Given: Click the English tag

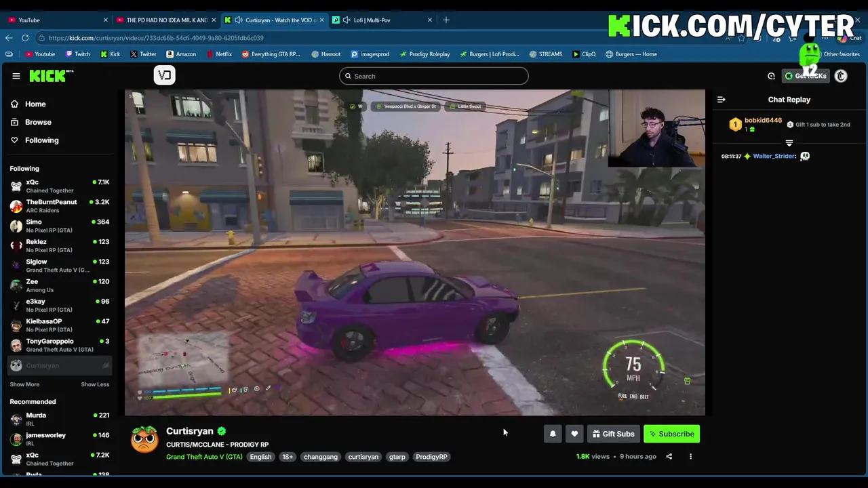Looking at the screenshot, I should click(260, 457).
